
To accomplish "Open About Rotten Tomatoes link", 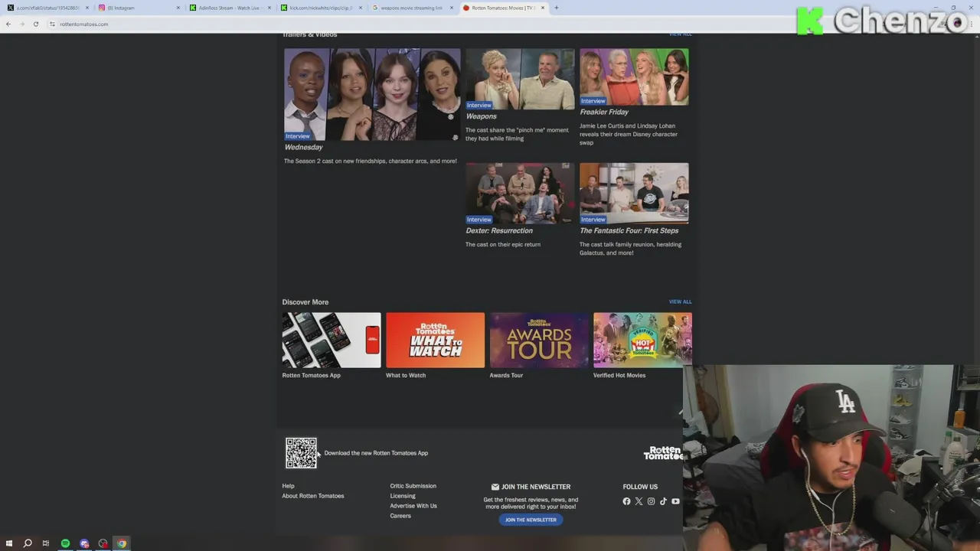I will [313, 496].
